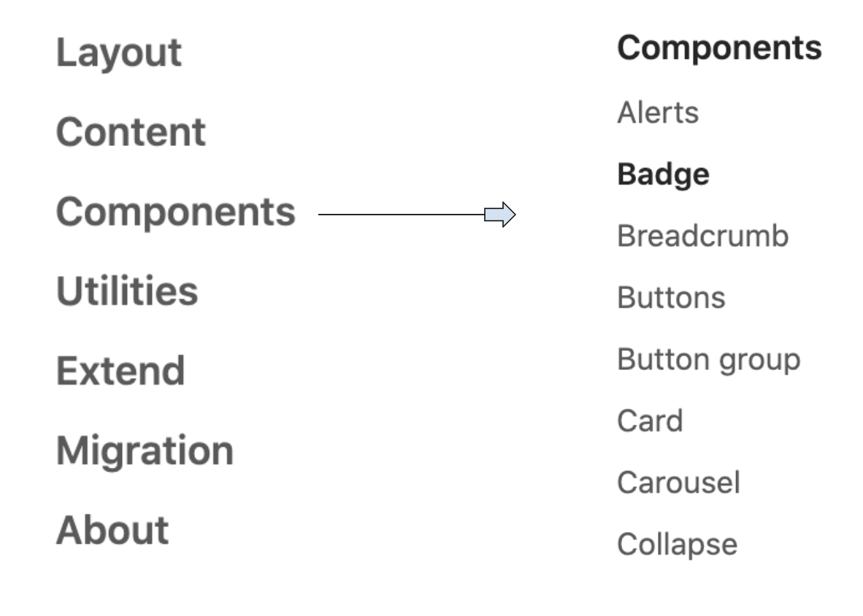Go to the Breadcrumb page

click(702, 236)
